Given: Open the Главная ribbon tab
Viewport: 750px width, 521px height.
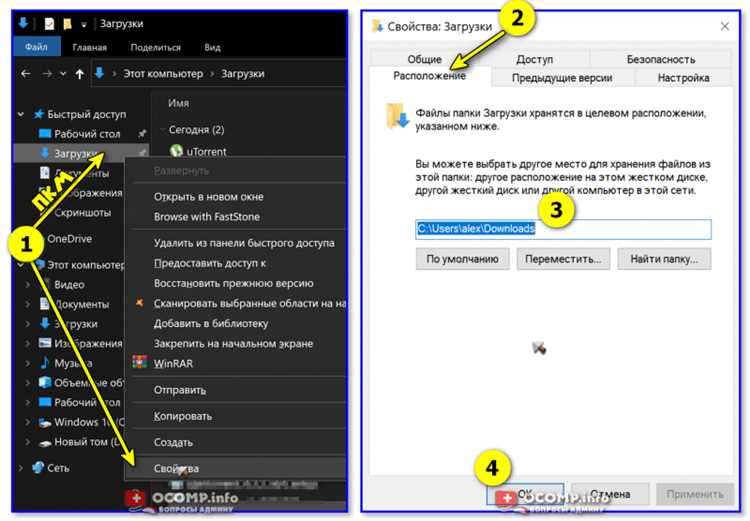Looking at the screenshot, I should click(x=89, y=47).
